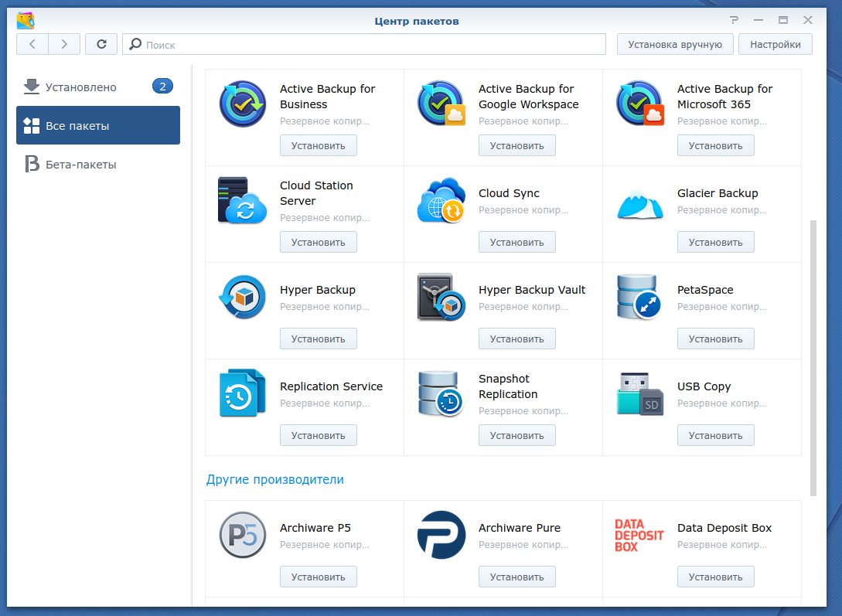Minimize the Package Center window
842x616 pixels.
click(758, 20)
